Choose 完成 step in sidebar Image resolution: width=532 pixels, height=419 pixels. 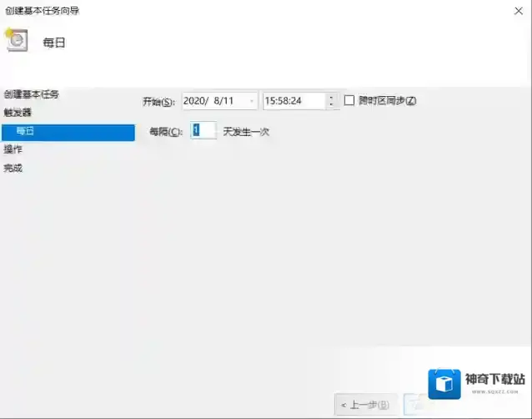click(x=13, y=168)
